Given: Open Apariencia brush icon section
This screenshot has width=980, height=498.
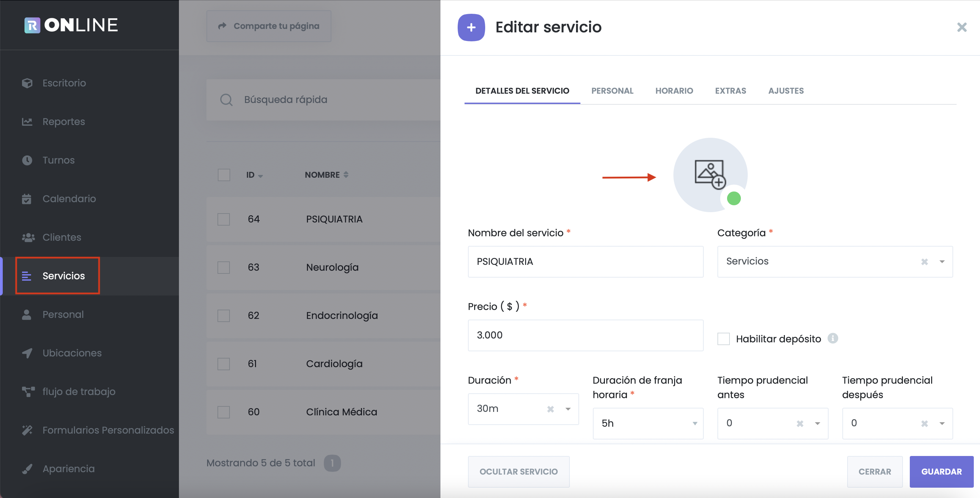Looking at the screenshot, I should point(27,469).
